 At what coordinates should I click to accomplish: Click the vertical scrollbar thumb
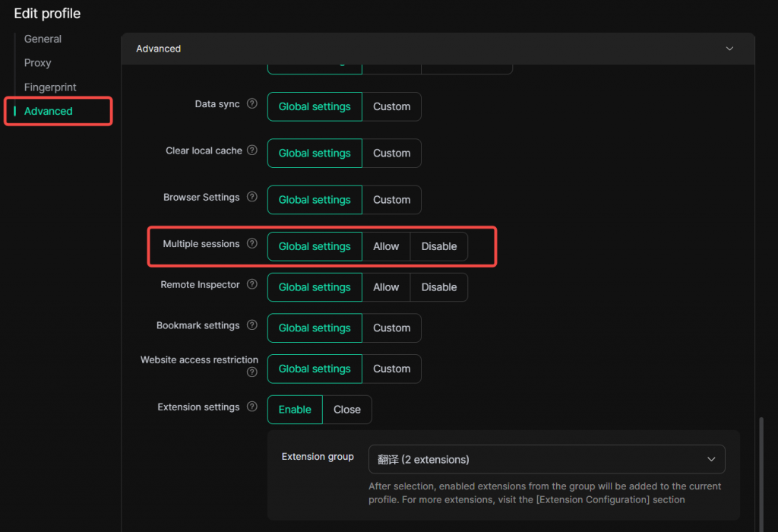761,474
